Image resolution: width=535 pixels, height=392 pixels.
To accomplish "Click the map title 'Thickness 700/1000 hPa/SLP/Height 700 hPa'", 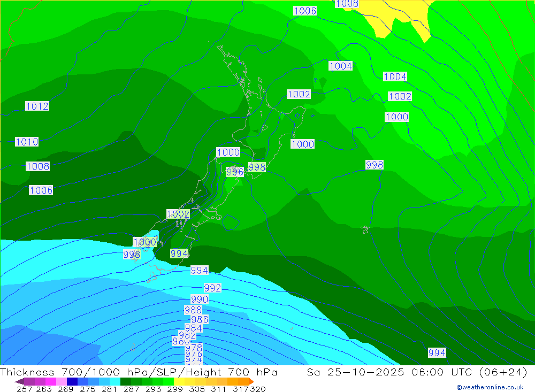I will point(139,372).
